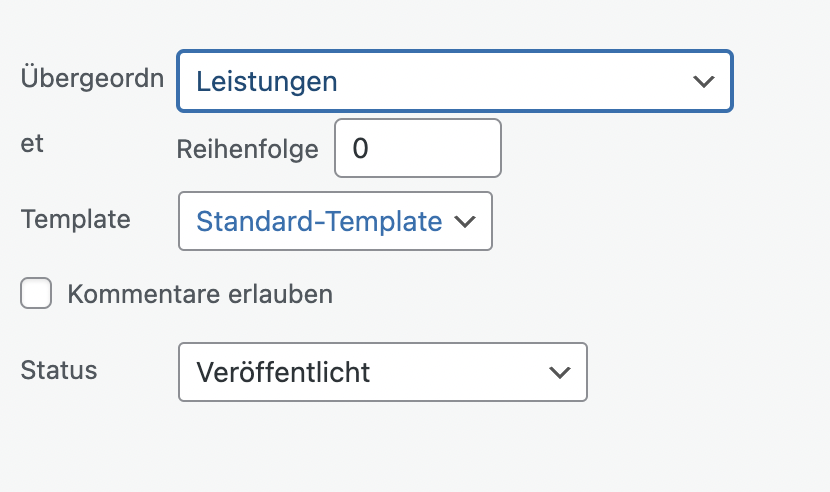The width and height of the screenshot is (830, 492).
Task: Click the chevron next to Standard-Template
Action: coord(465,221)
